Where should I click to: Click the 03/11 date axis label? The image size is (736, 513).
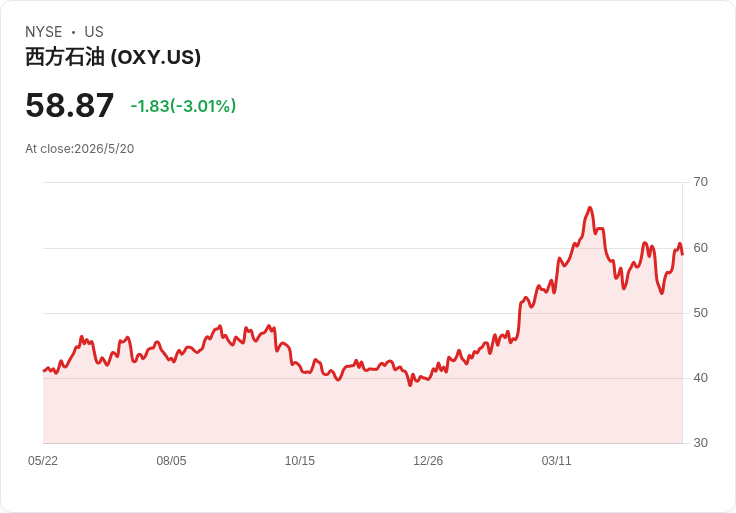pyautogui.click(x=556, y=461)
